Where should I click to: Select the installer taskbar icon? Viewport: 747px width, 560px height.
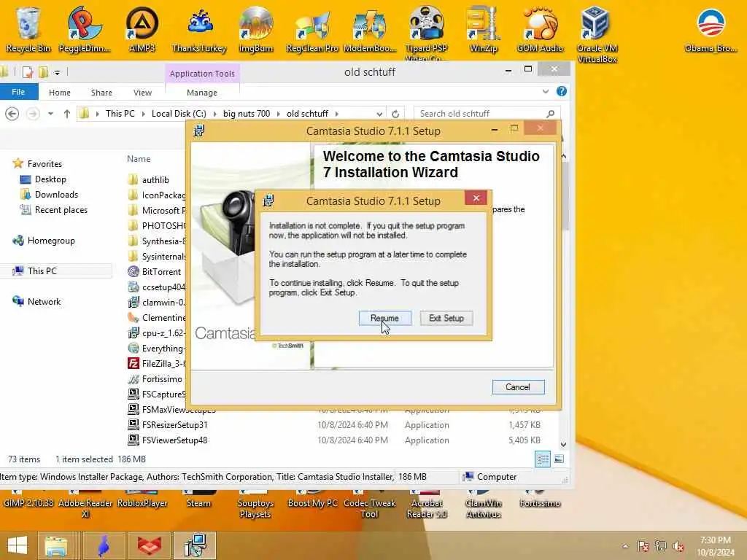(x=195, y=545)
